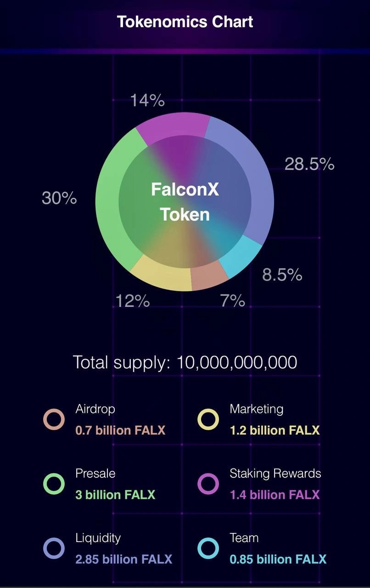The width and height of the screenshot is (370, 588).
Task: Click the Liquidity blue ring icon
Action: [54, 548]
